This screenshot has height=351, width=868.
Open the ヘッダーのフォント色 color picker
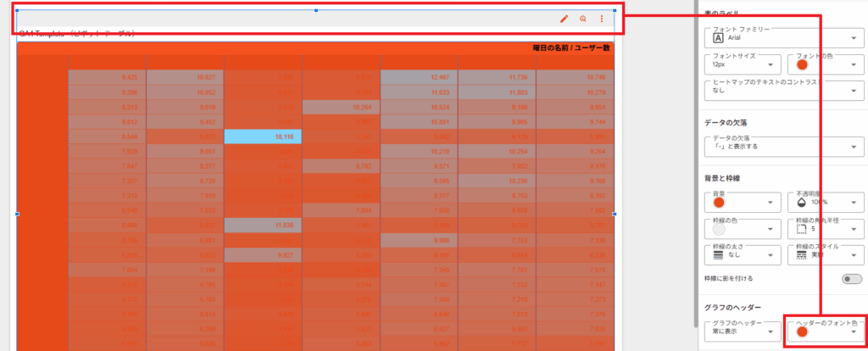(825, 331)
